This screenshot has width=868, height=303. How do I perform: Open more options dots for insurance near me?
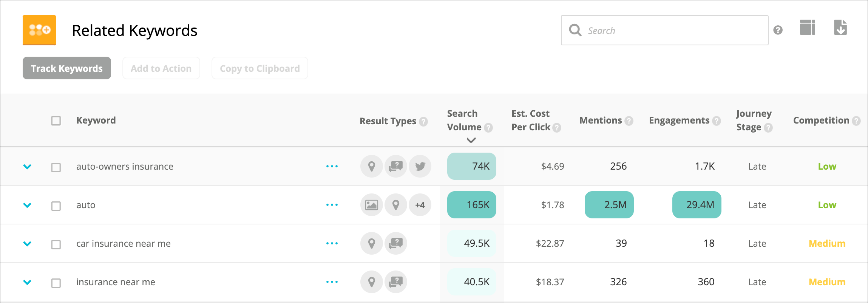click(x=332, y=282)
